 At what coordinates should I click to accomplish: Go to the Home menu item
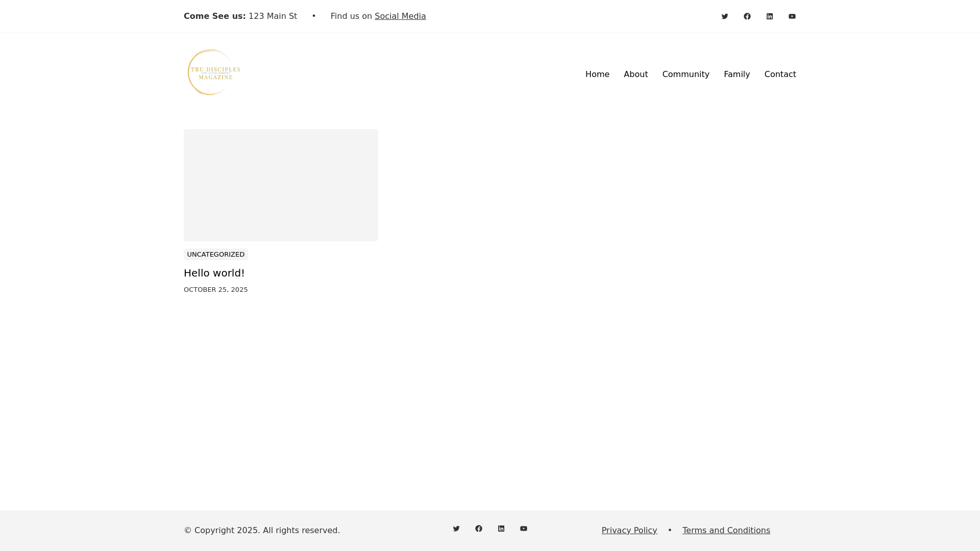pyautogui.click(x=597, y=74)
